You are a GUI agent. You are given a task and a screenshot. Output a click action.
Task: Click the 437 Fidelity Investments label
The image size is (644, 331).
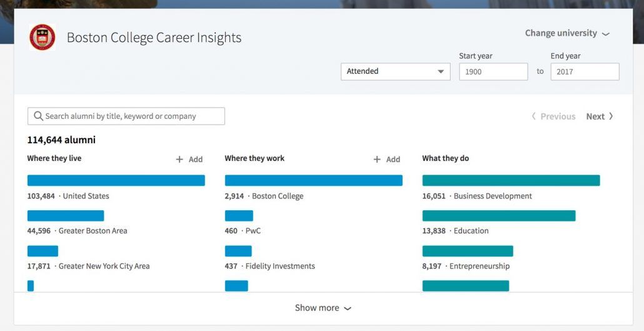(x=270, y=266)
